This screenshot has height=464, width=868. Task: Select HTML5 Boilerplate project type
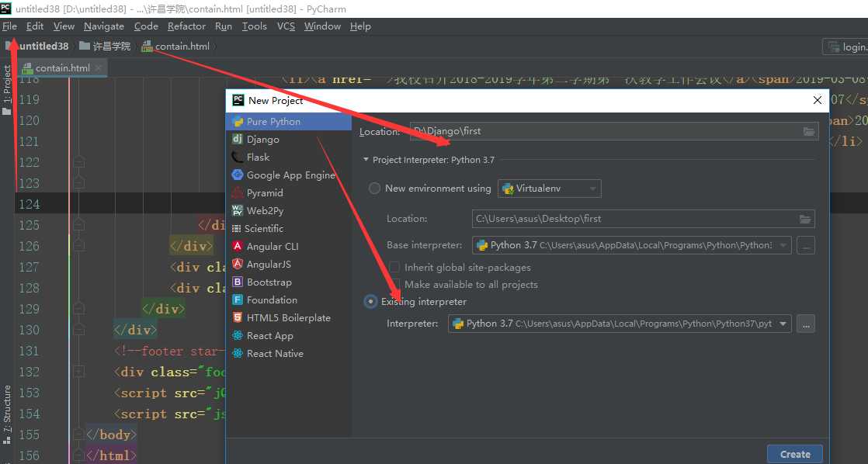coord(288,317)
